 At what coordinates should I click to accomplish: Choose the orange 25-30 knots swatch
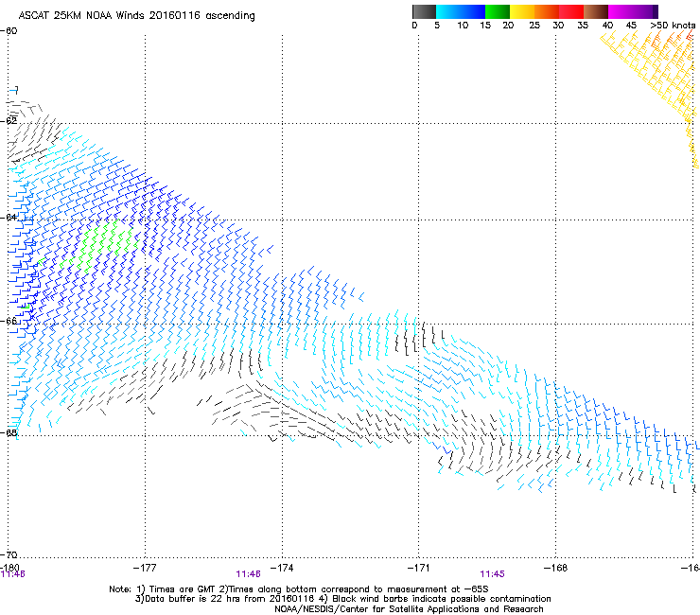pyautogui.click(x=547, y=11)
